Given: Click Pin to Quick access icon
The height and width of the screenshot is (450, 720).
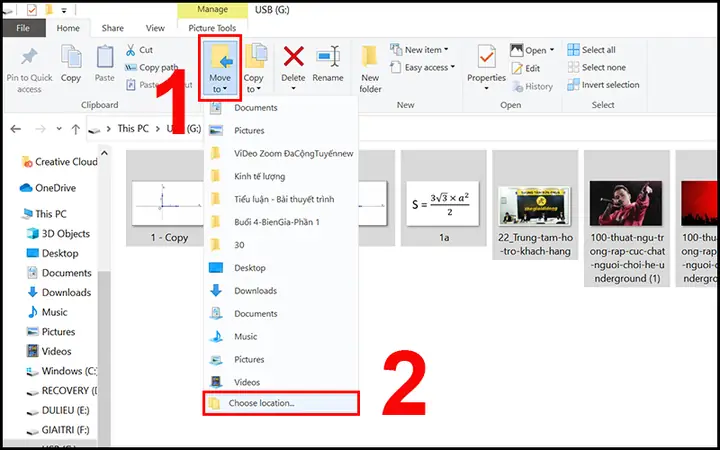Looking at the screenshot, I should coord(29,58).
